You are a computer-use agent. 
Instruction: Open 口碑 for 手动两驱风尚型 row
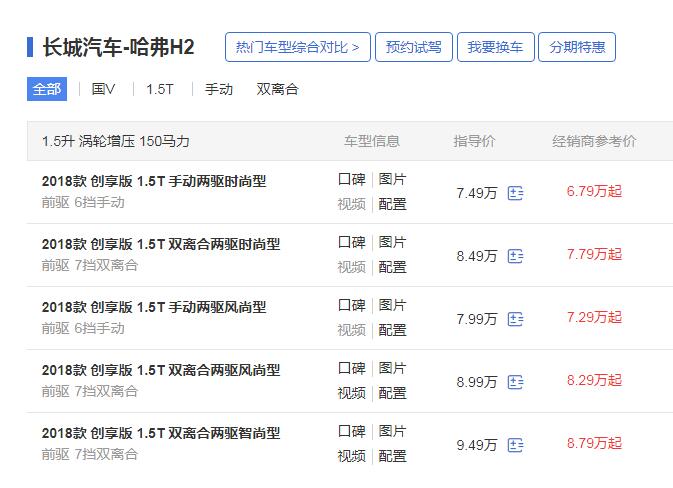point(352,305)
